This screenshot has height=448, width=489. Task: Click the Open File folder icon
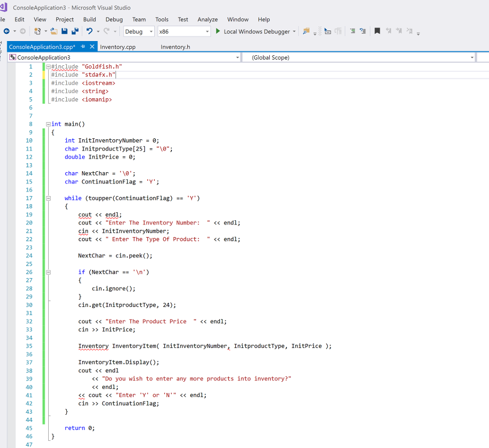point(54,31)
